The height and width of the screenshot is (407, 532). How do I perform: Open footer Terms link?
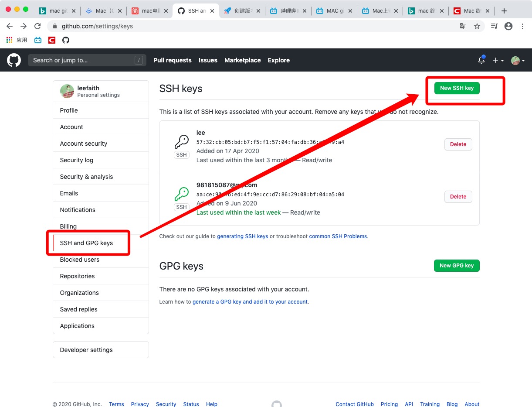pos(116,404)
